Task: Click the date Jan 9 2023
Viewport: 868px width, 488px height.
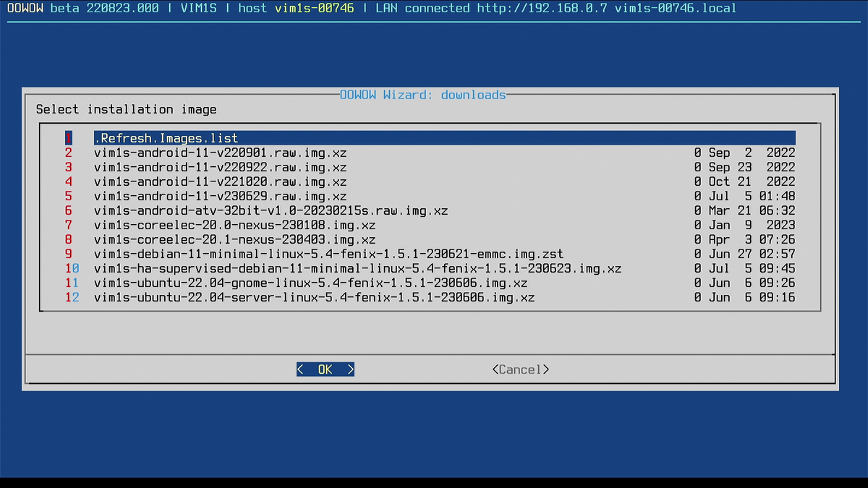Action: pos(752,225)
